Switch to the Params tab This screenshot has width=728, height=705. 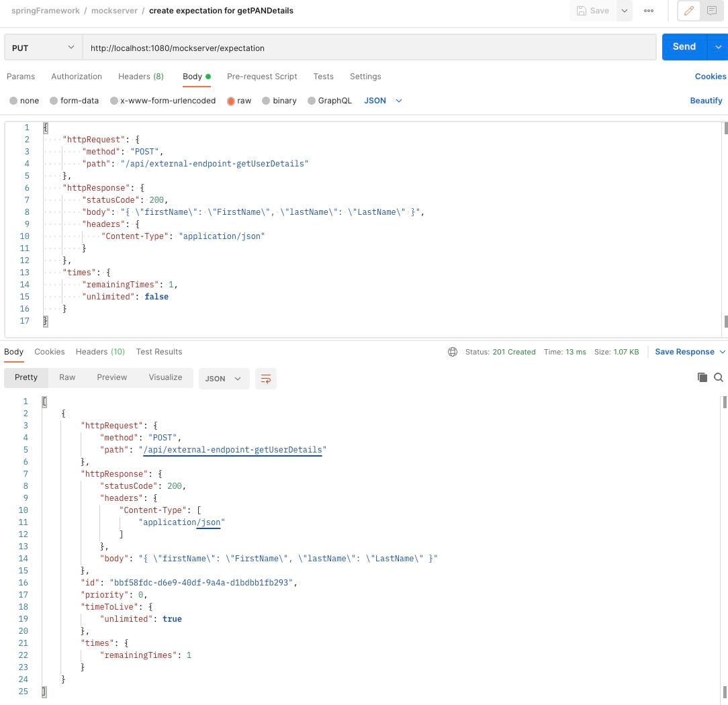(x=21, y=77)
